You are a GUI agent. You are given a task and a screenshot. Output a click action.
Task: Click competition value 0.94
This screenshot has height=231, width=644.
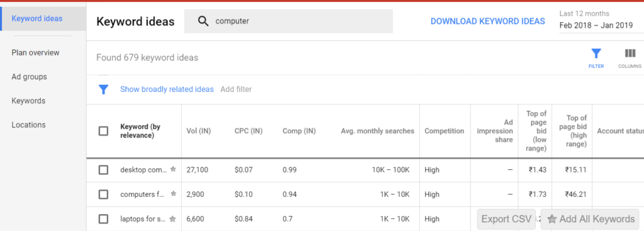click(289, 194)
